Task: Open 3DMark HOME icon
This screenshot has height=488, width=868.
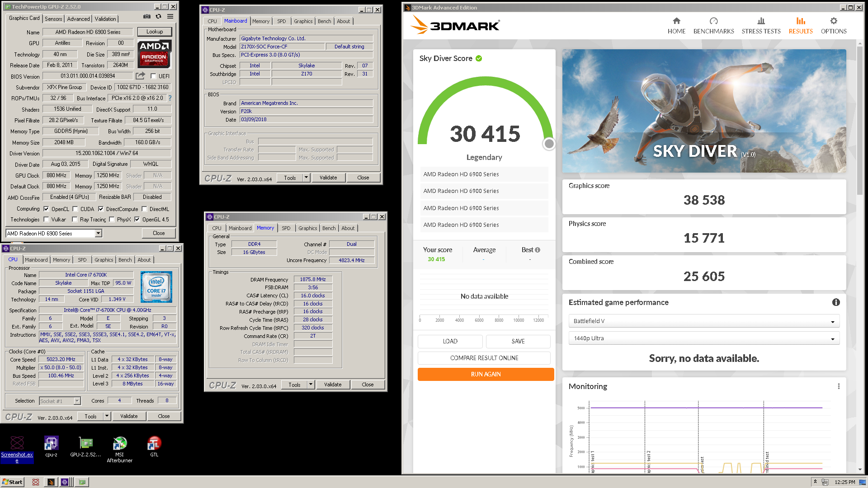Action: pos(676,21)
